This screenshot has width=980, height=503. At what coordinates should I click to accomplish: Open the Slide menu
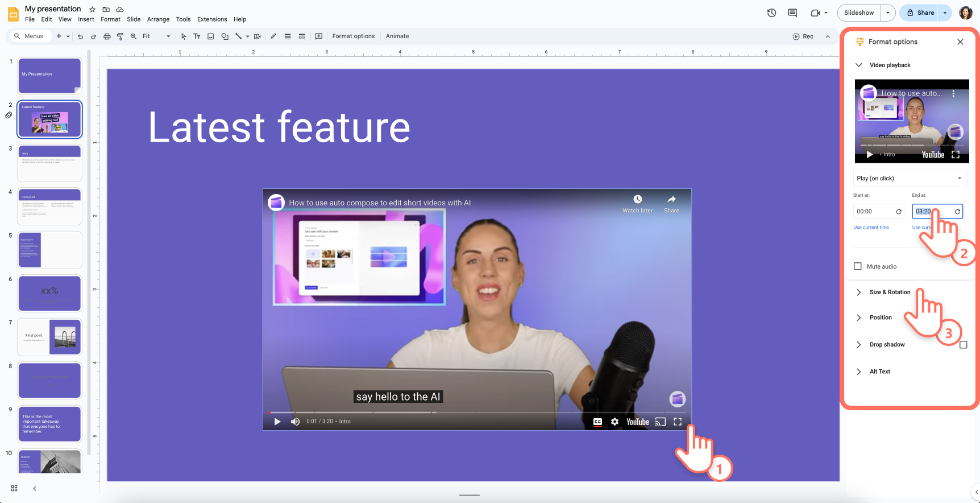click(x=134, y=19)
